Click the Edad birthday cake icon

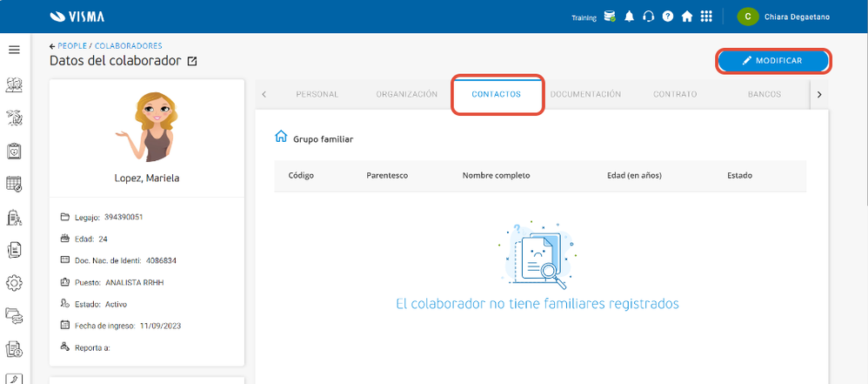pos(64,239)
